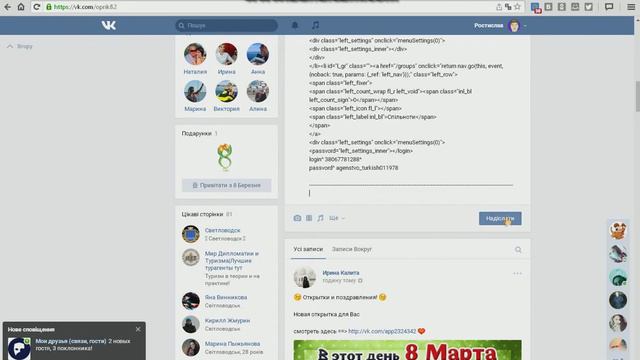Follow the vk.com/app2324342 link
This screenshot has width=640, height=360.
pyautogui.click(x=382, y=331)
